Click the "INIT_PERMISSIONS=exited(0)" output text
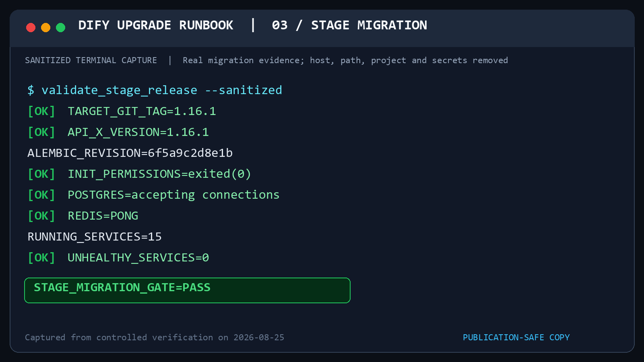Viewport: 644px width, 362px height. point(159,174)
